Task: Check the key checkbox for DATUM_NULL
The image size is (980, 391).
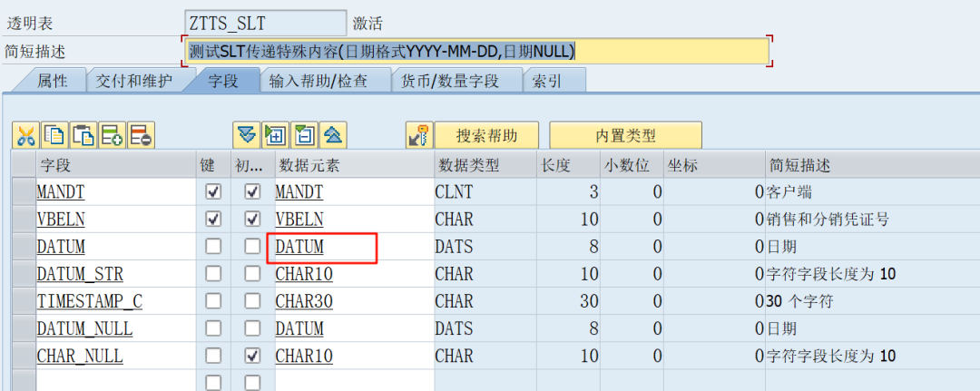Action: click(213, 328)
